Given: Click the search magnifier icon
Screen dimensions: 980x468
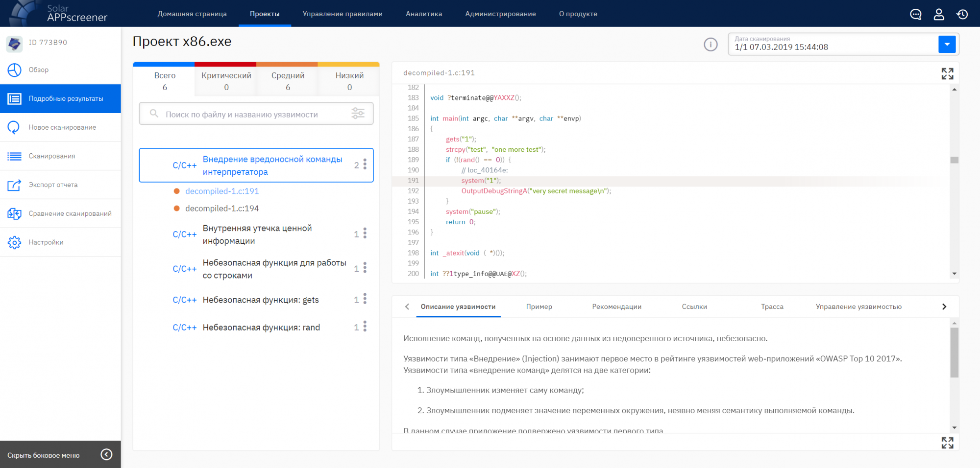Looking at the screenshot, I should (x=154, y=114).
